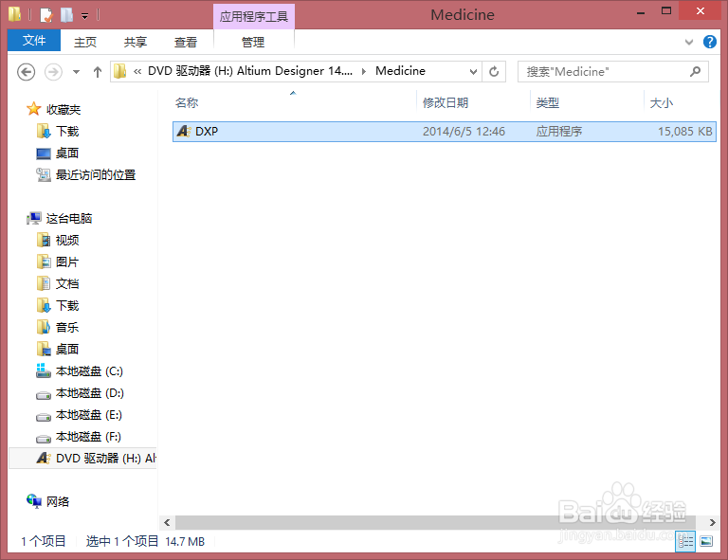Sort by the 修改日期 column header
This screenshot has height=560, width=728.
446,103
